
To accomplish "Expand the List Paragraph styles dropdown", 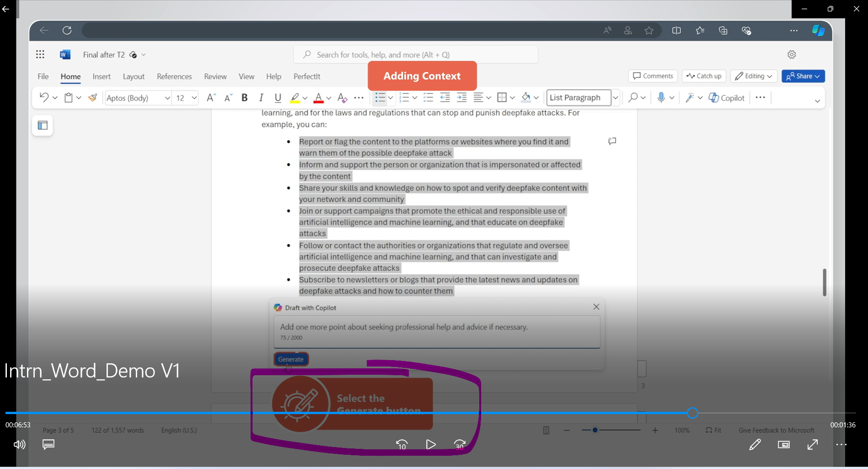I will [x=616, y=97].
